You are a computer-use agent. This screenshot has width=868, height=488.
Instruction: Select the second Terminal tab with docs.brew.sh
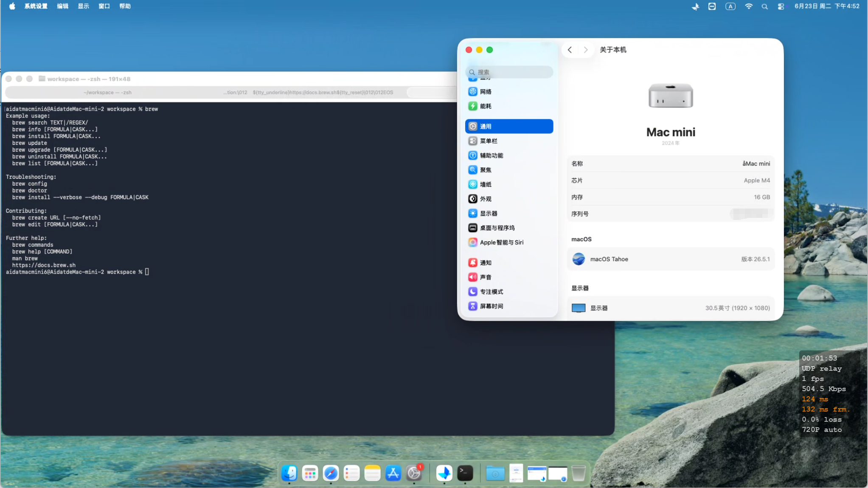(x=309, y=92)
